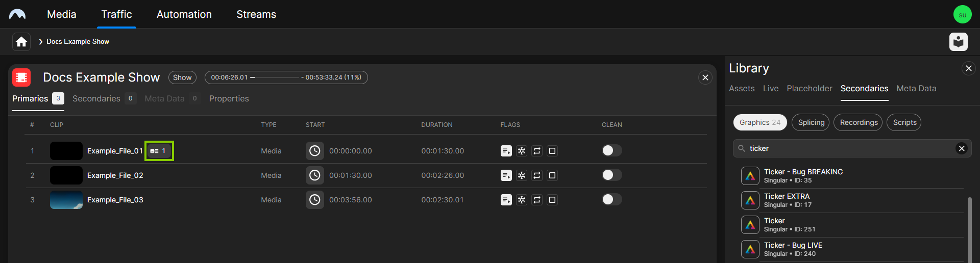Click the user avatar in top right

coord(962,14)
